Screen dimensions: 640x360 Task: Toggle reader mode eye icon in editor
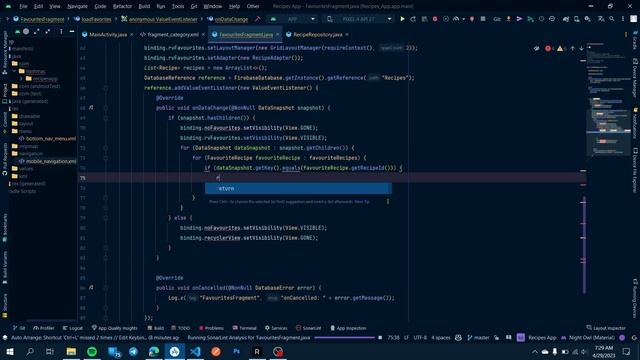(x=536, y=48)
